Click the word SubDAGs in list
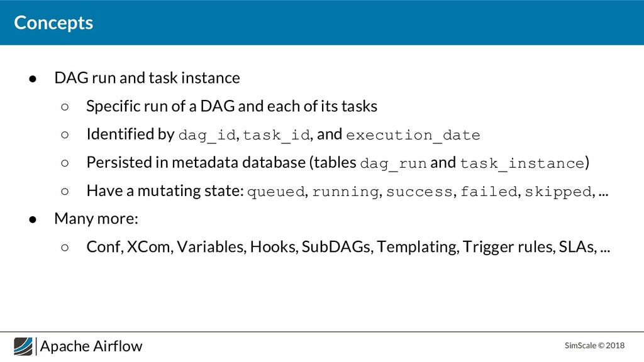Image resolution: width=644 pixels, height=362 pixels. point(336,247)
